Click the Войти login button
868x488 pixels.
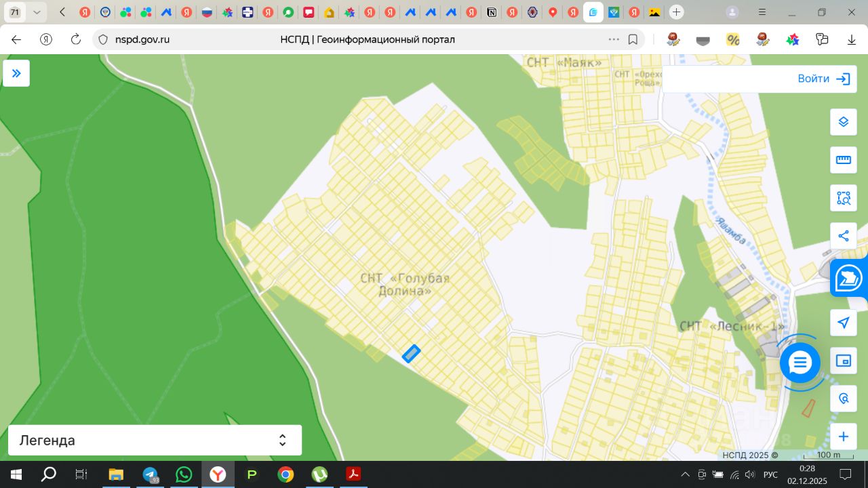point(823,79)
